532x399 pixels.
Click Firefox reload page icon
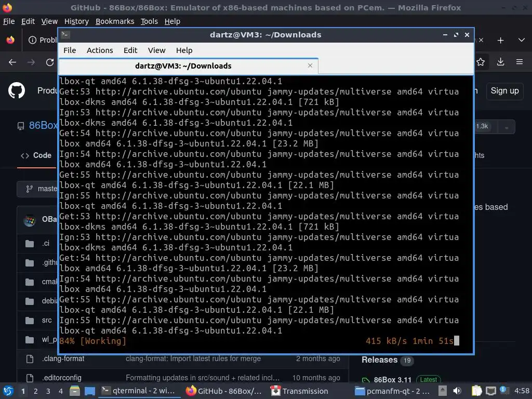[x=50, y=62]
